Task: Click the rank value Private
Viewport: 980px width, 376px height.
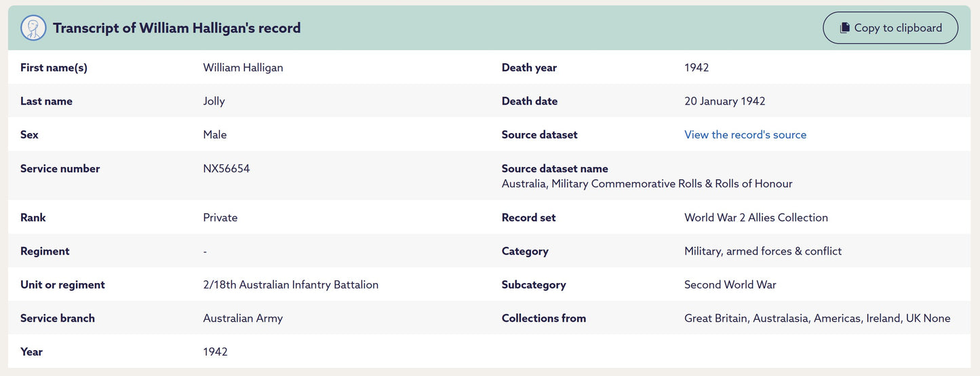Action: pyautogui.click(x=220, y=217)
